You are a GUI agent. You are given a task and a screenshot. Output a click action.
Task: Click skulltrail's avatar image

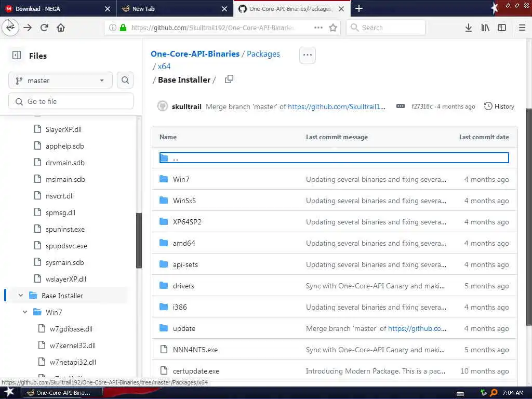click(163, 106)
